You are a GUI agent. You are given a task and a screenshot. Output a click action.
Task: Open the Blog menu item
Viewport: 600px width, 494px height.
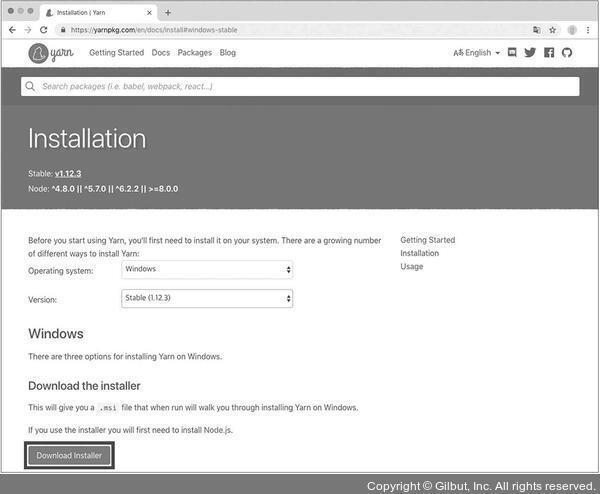pos(228,53)
